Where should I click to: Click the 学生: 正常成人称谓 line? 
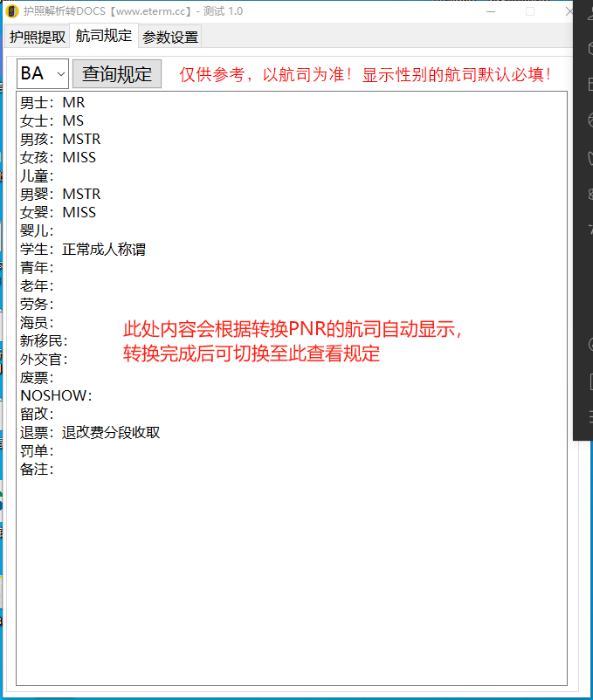[x=83, y=249]
